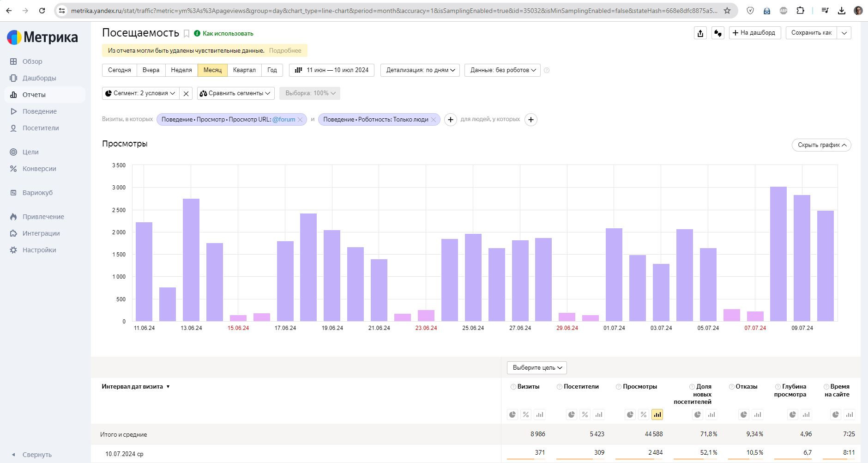Click the tallest bar for 08.07.24

pyautogui.click(x=778, y=254)
